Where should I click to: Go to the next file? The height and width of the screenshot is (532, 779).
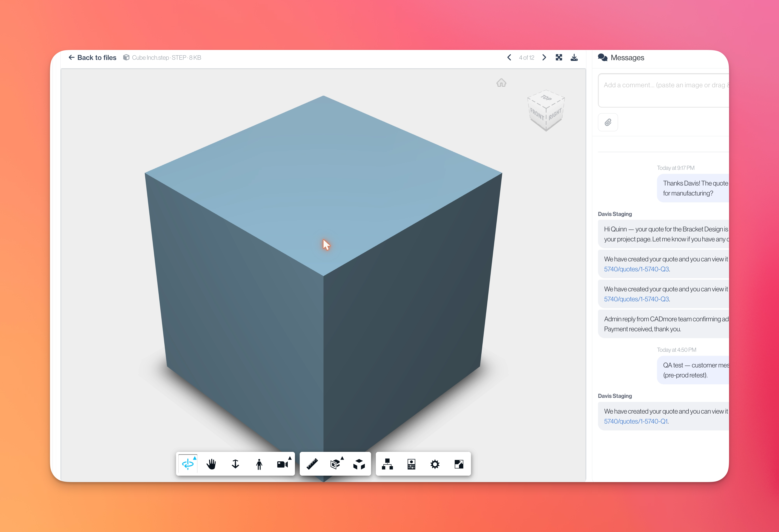[x=544, y=58]
